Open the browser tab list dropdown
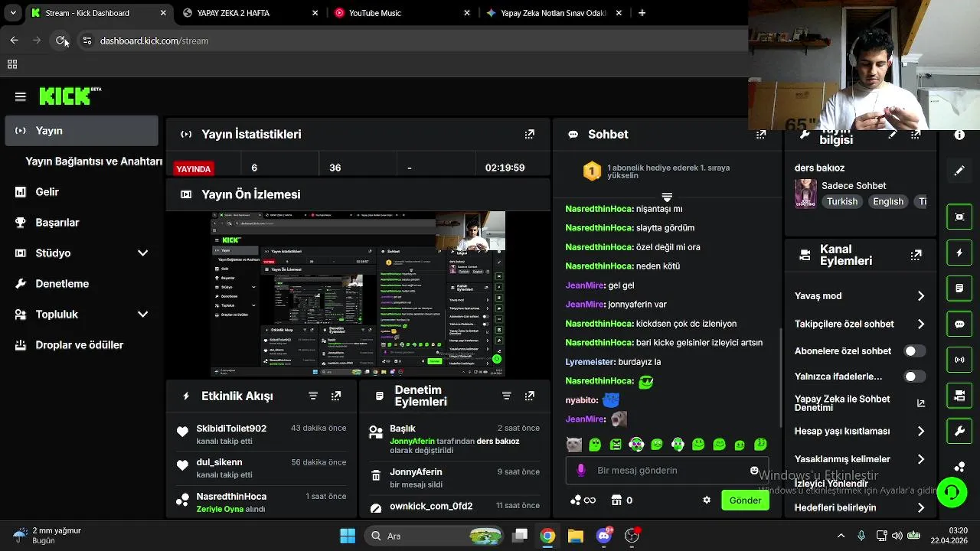The height and width of the screenshot is (551, 980). coord(13,13)
